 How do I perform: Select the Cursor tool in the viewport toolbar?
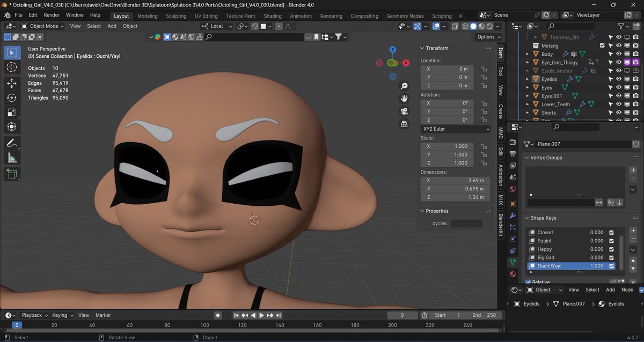[11, 67]
